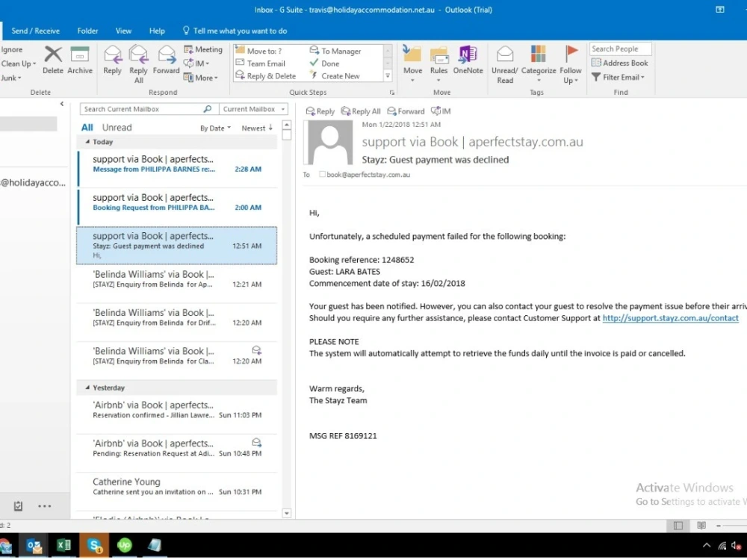Set a Follow Up flag

(570, 64)
